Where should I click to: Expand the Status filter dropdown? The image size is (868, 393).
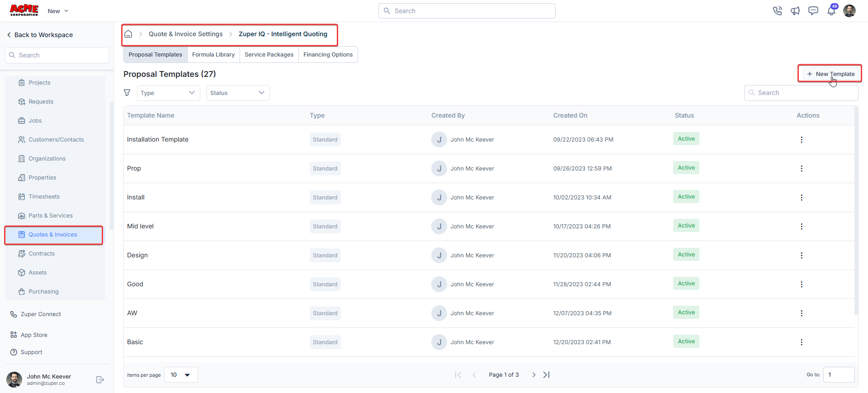pos(238,93)
